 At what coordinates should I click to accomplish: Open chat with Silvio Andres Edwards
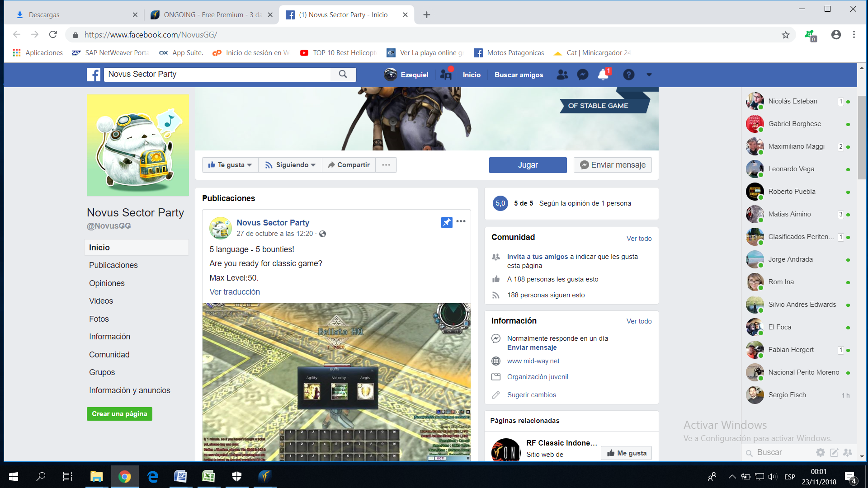click(x=799, y=305)
